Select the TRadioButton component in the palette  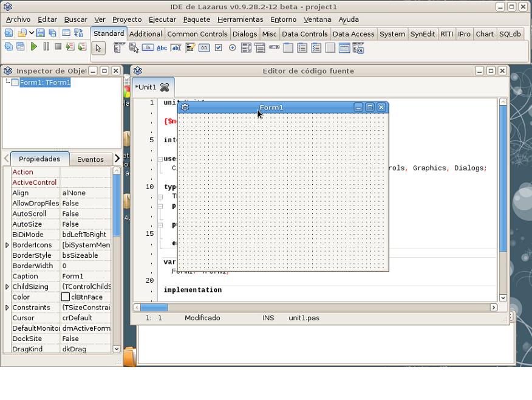tap(233, 47)
